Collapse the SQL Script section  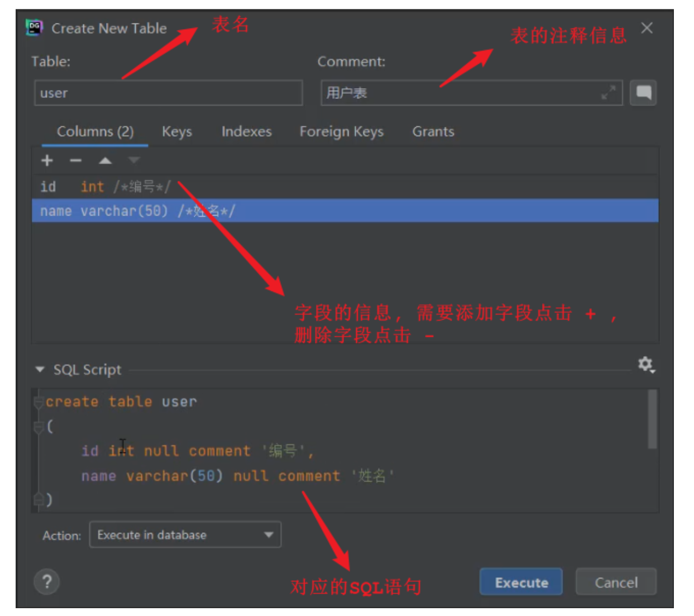pyautogui.click(x=40, y=370)
